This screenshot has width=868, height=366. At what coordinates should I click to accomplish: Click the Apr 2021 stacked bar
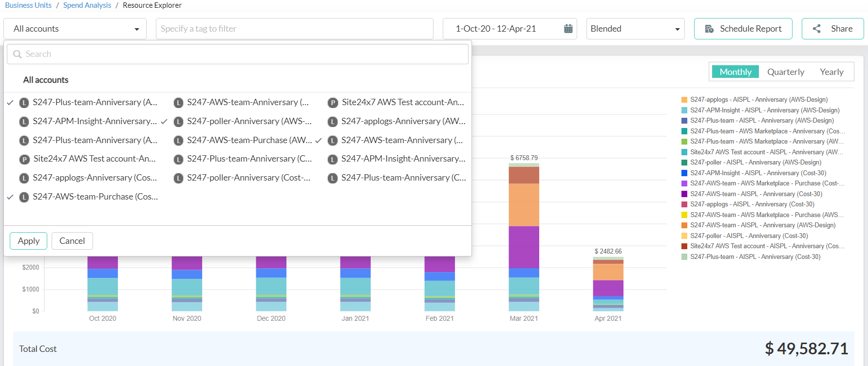click(608, 284)
